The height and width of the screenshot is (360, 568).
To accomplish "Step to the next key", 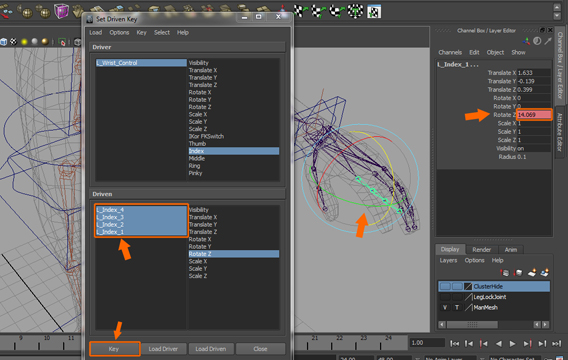I will [x=527, y=343].
